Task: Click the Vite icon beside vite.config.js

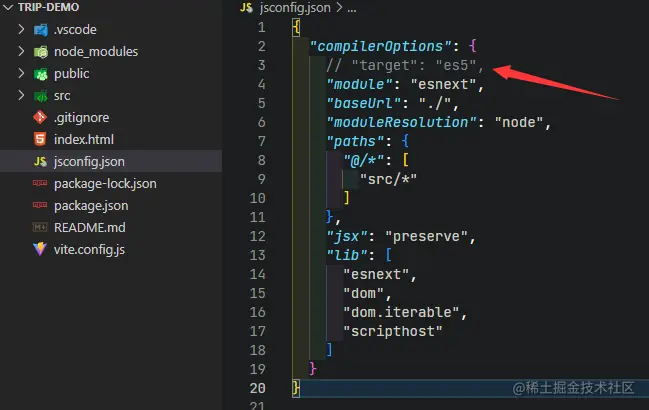Action: coord(40,249)
